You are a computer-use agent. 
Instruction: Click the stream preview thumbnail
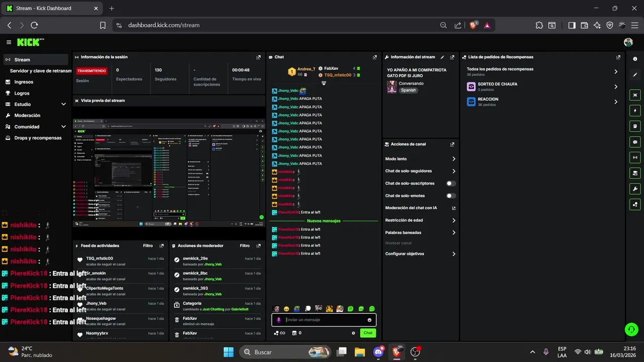(169, 172)
